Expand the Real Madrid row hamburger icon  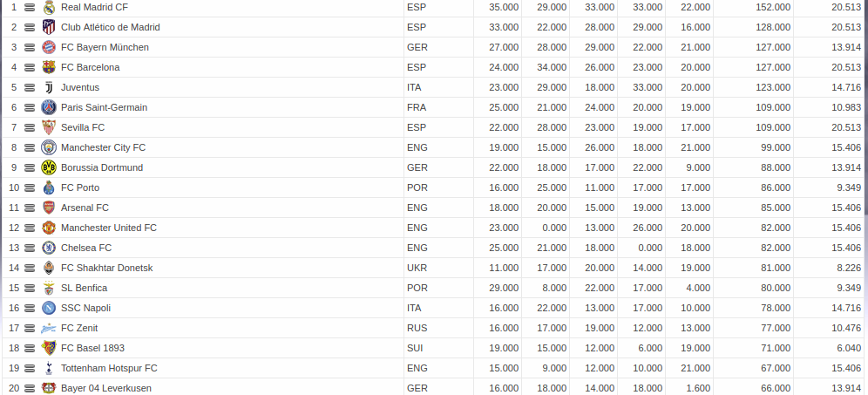point(30,7)
